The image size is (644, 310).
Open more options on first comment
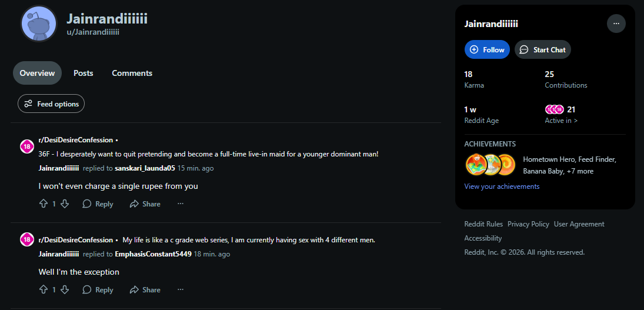coord(181,204)
